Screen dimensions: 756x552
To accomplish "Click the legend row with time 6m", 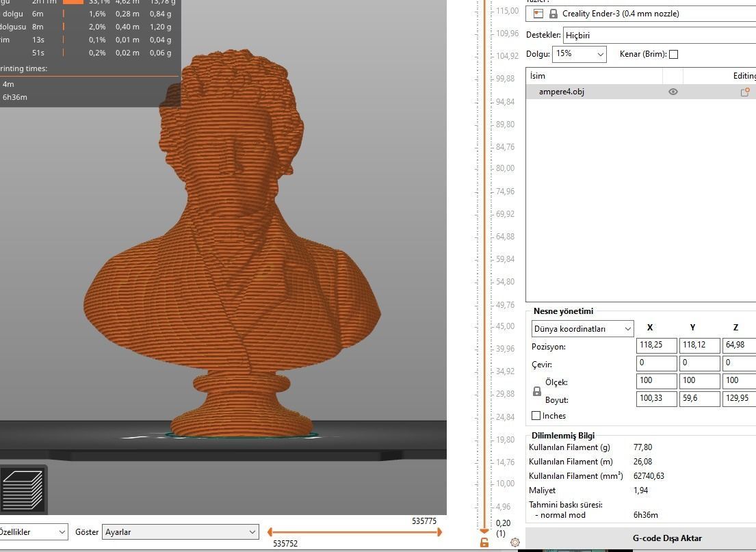I will 90,14.
